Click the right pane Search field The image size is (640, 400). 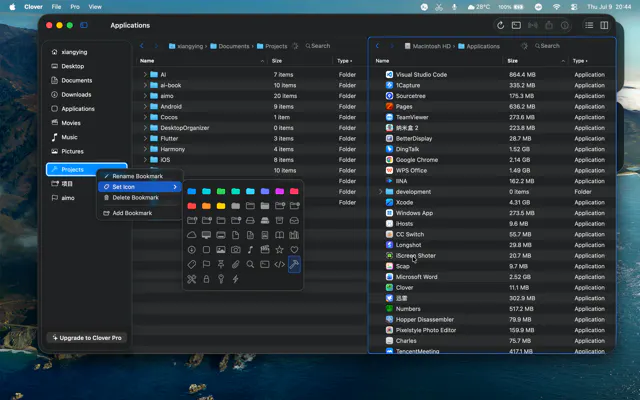(547, 46)
